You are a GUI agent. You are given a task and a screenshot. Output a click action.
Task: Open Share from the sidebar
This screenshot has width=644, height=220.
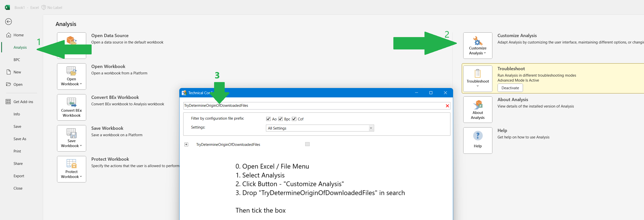pyautogui.click(x=18, y=163)
